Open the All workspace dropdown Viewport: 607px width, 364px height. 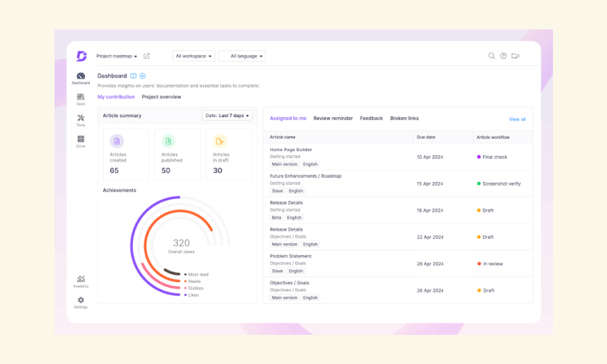pyautogui.click(x=194, y=56)
